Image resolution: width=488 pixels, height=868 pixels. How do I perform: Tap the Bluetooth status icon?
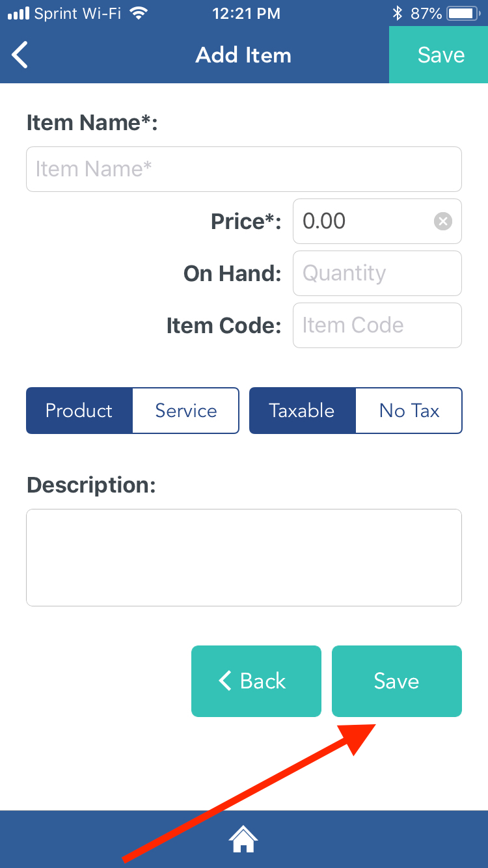coord(397,13)
